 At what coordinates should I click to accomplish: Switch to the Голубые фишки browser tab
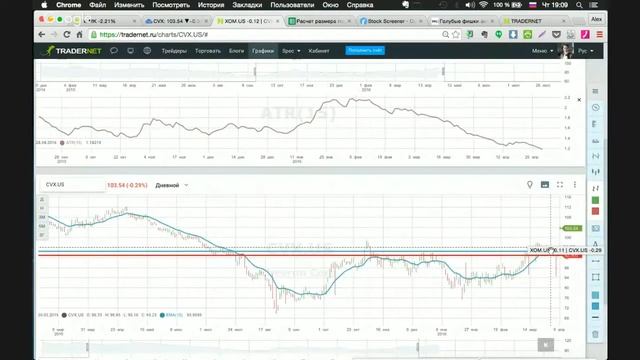pos(462,21)
